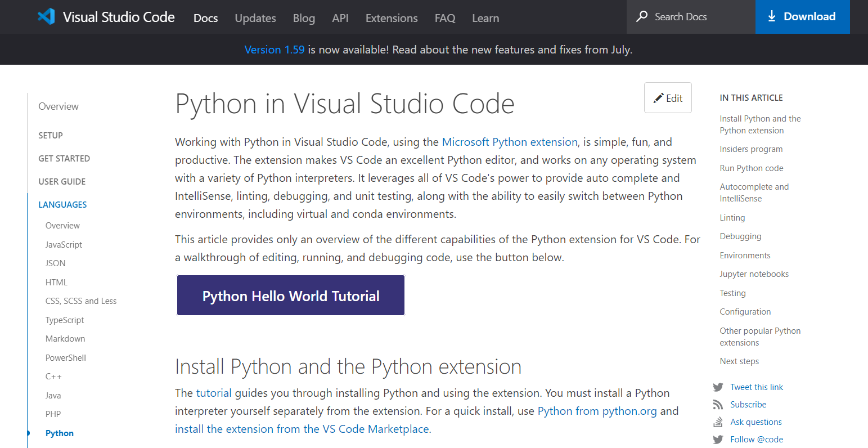Jump to the Insiders program section

click(751, 149)
